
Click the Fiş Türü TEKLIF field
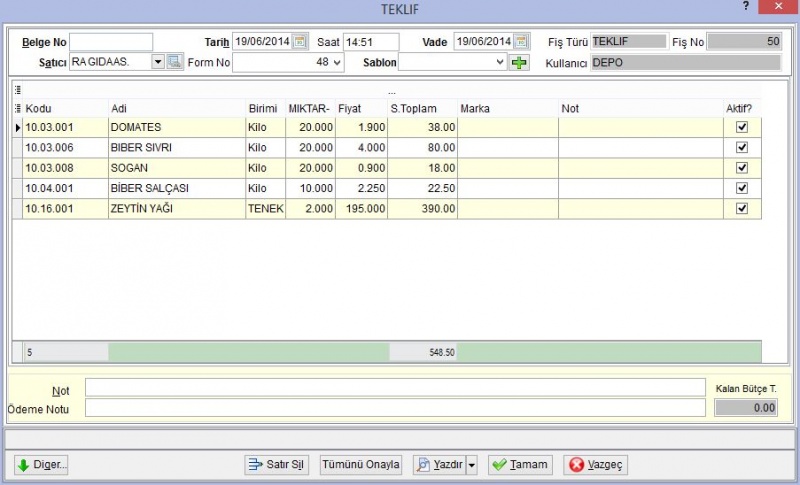(x=629, y=41)
